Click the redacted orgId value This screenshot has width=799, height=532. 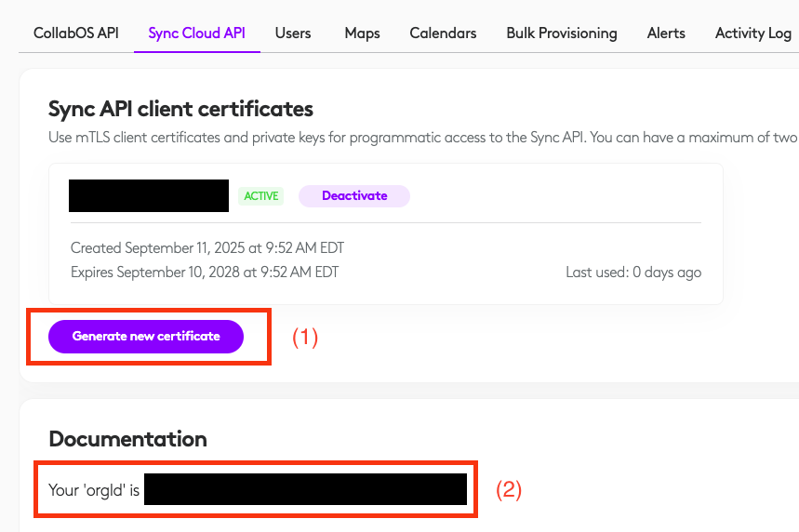pyautogui.click(x=305, y=489)
